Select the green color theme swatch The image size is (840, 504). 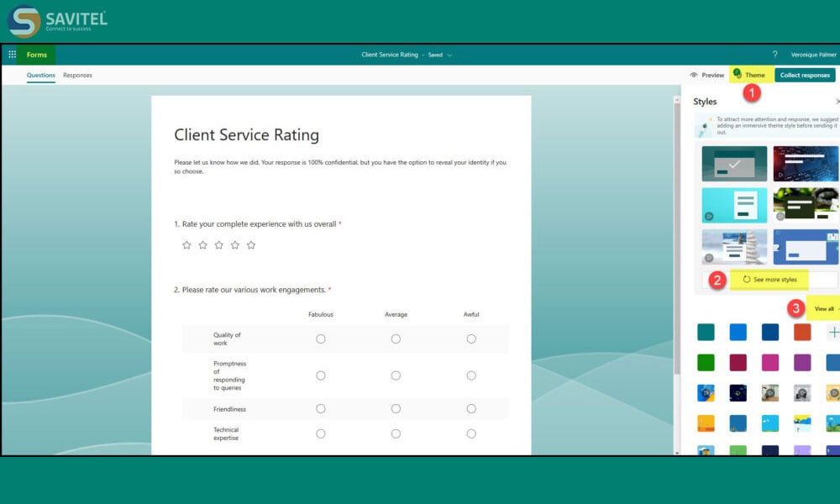tap(706, 363)
